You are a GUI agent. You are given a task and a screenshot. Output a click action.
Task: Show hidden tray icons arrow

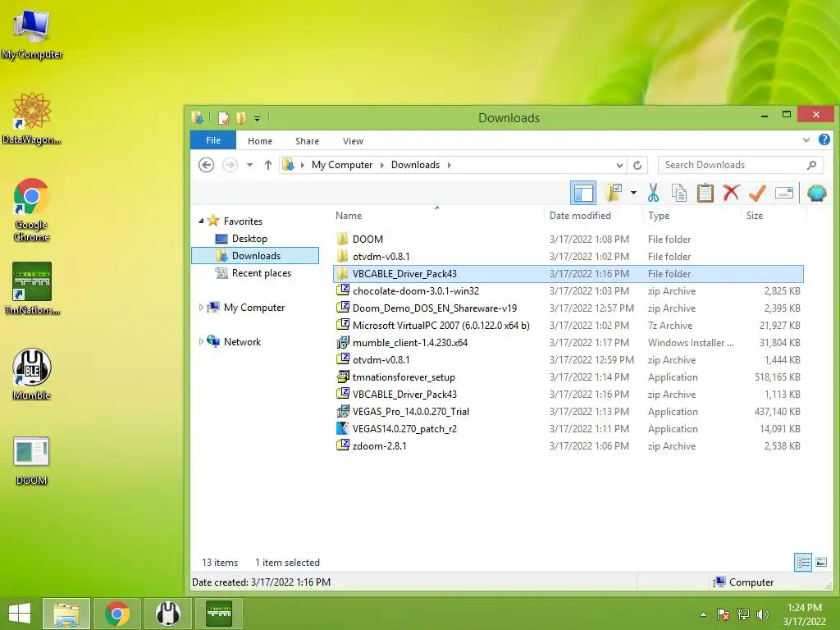pos(703,614)
